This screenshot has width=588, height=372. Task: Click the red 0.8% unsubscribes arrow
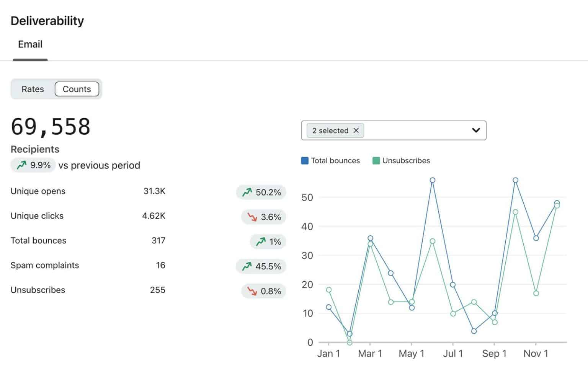(x=252, y=291)
